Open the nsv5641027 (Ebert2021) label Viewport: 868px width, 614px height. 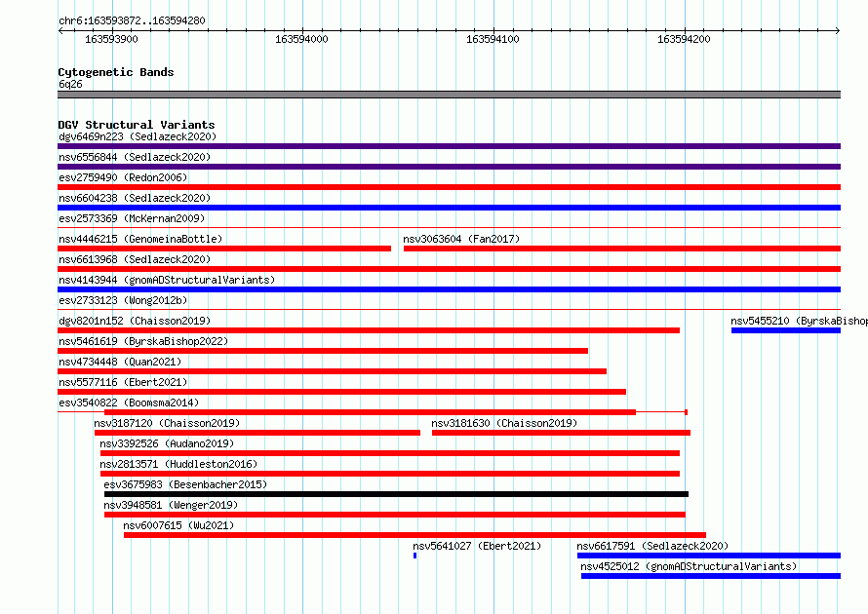tap(477, 546)
